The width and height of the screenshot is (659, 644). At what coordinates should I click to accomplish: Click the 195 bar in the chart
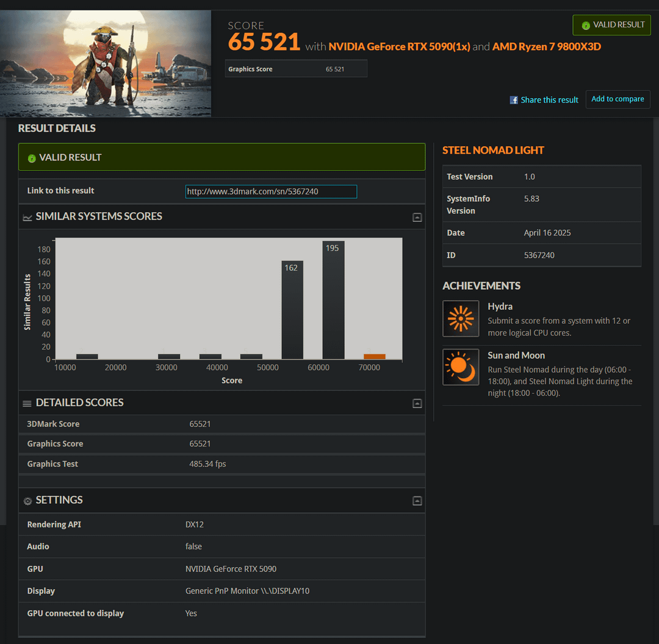click(x=333, y=299)
